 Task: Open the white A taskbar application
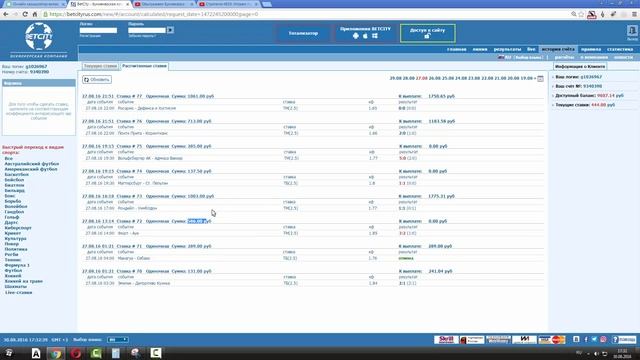click(x=36, y=353)
